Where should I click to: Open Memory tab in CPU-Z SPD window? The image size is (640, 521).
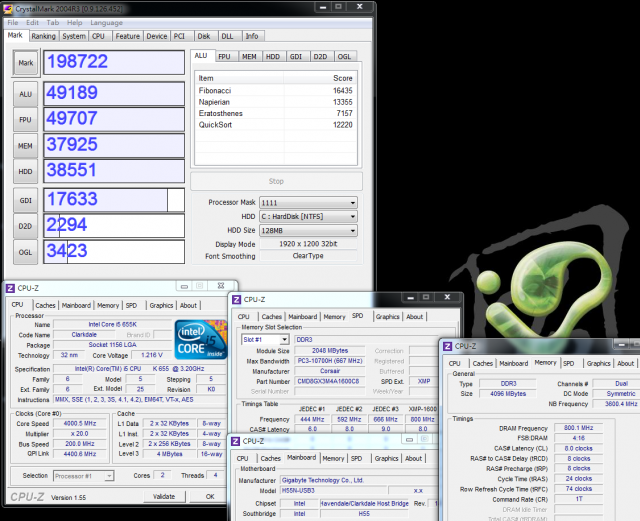[334, 317]
